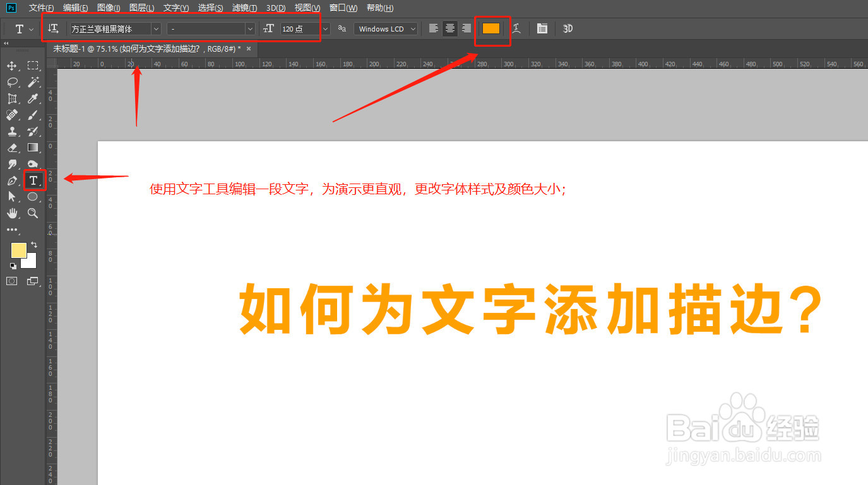Open the font family dropdown
This screenshot has width=868, height=485.
[156, 28]
